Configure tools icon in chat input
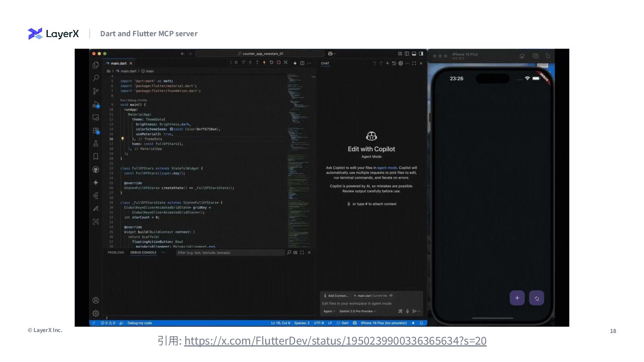This screenshot has height=362, width=644. pos(400,311)
